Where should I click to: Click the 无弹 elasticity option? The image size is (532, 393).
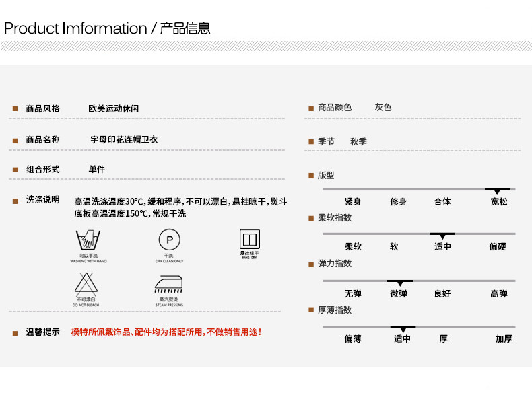pyautogui.click(x=353, y=293)
